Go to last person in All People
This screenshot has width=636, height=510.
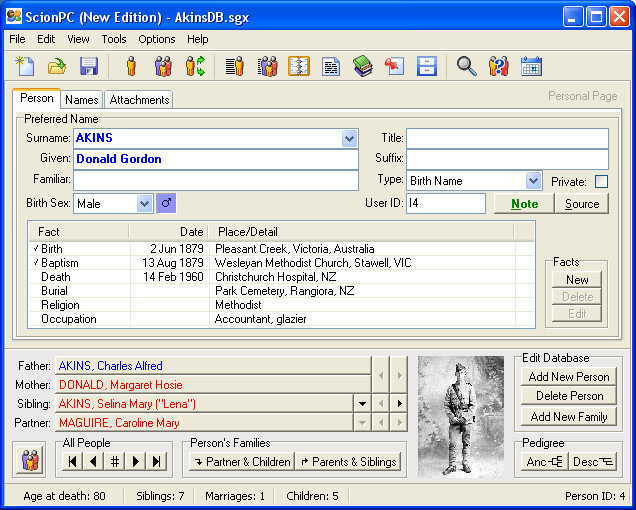coord(157,461)
